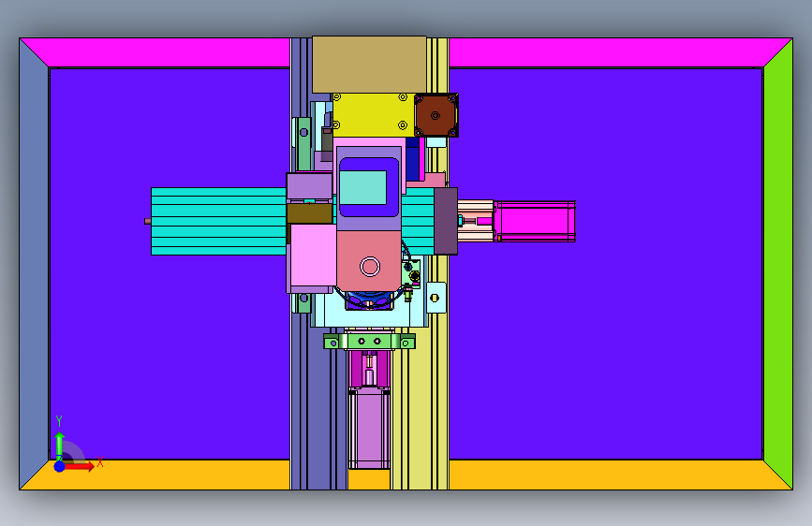Select the green right frame wall
This screenshot has height=526, width=812.
coord(778,263)
